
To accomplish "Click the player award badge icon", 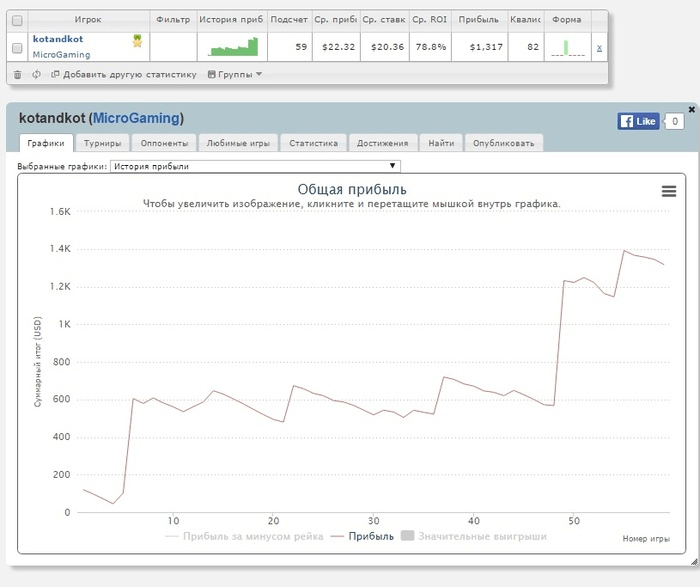I will (x=137, y=41).
